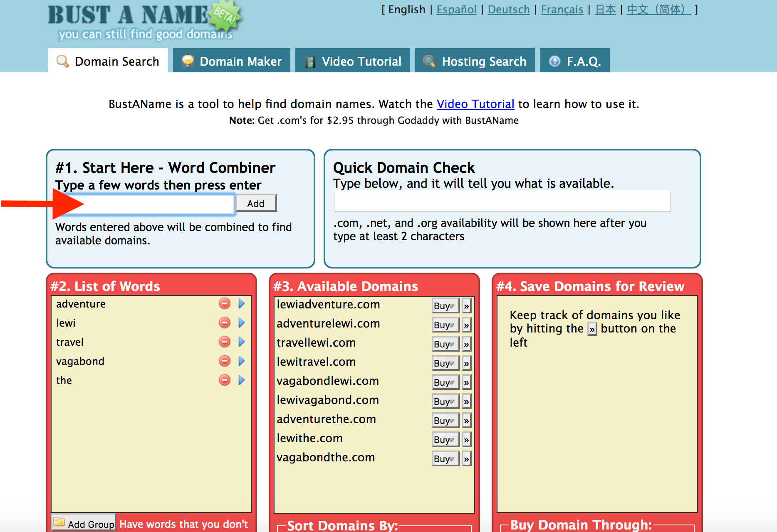Viewport: 777px width, 532px height.
Task: Open Buy dropdown for adventurethe.com
Action: click(x=445, y=421)
